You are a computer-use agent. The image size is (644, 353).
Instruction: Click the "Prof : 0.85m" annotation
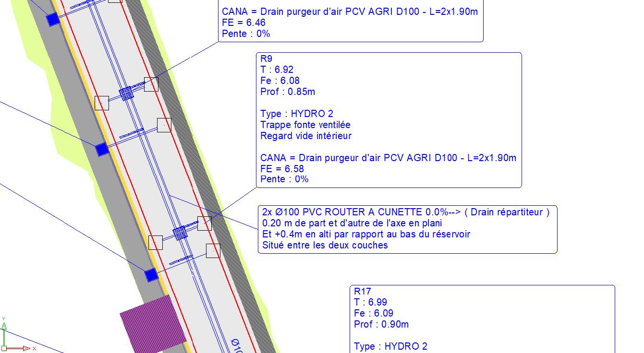click(x=288, y=92)
